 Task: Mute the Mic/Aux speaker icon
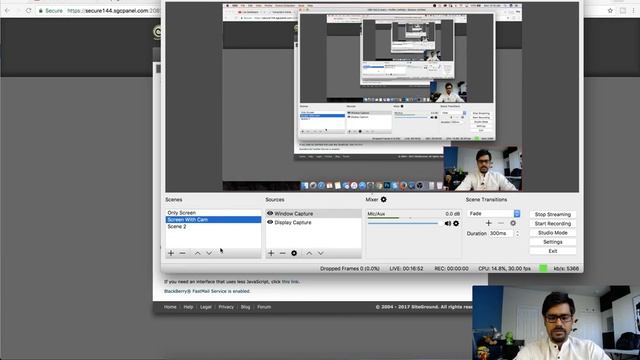point(448,223)
